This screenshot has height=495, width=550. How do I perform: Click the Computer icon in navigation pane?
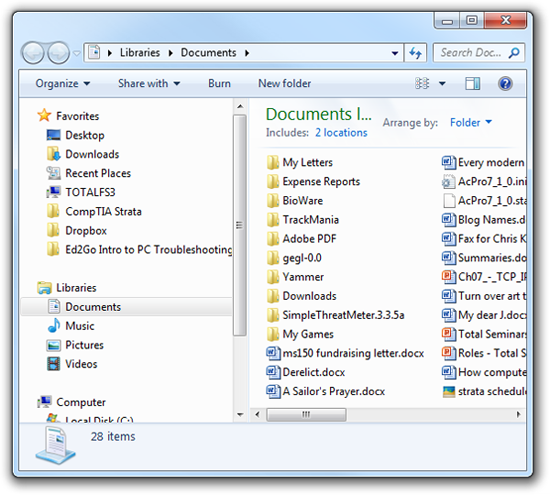[x=44, y=402]
